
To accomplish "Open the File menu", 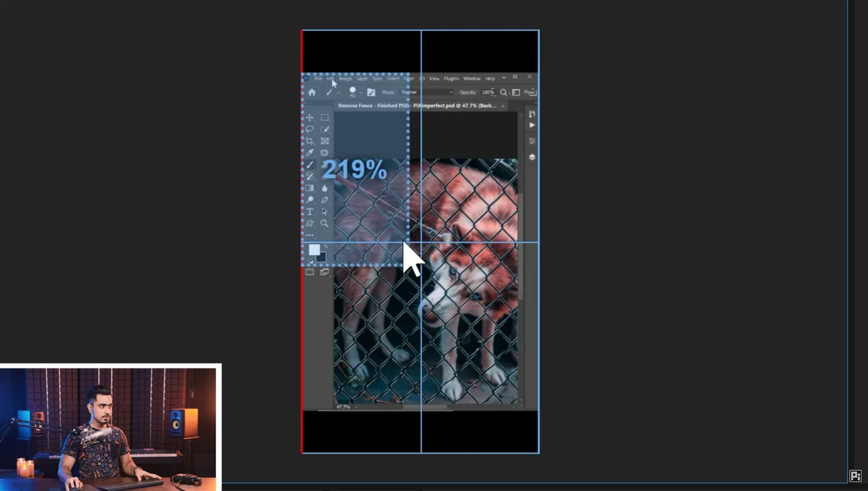I will (319, 78).
